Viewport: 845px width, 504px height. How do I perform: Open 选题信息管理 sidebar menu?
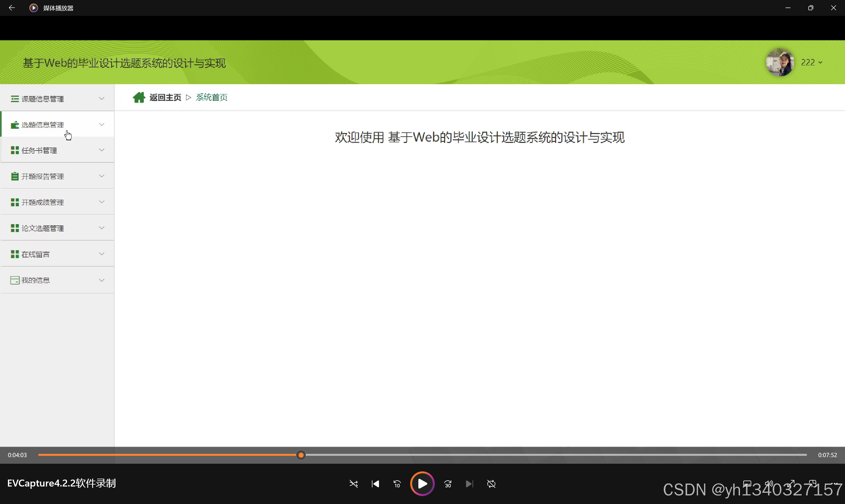click(43, 125)
